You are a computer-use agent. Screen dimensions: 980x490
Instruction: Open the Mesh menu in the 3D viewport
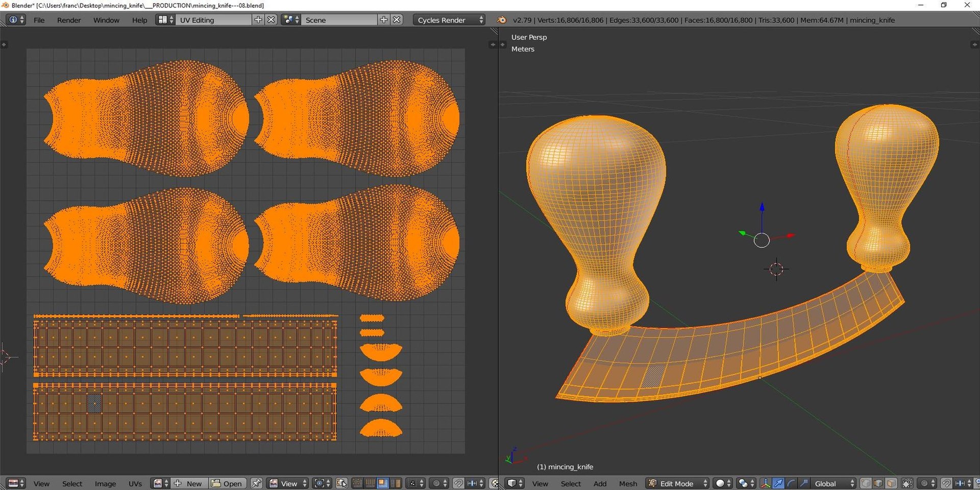pos(628,483)
